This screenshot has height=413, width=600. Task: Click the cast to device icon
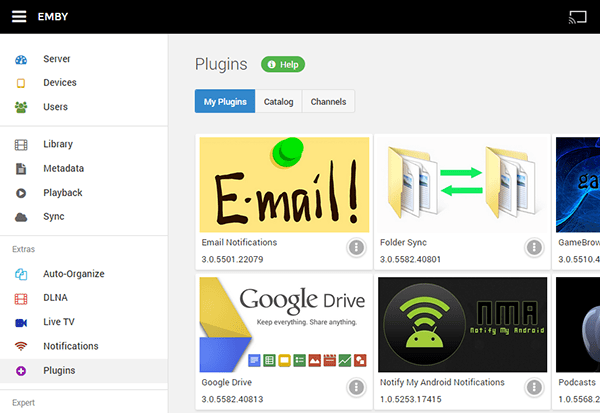577,17
